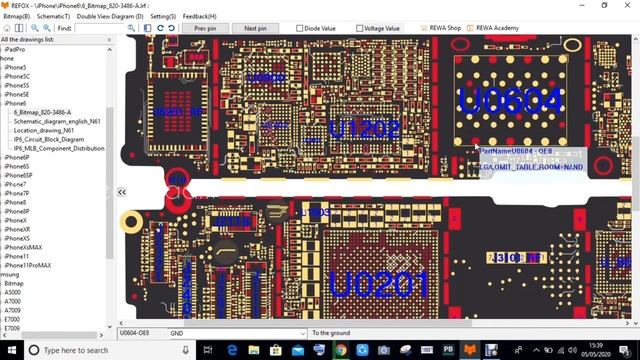Click the Next pin button

pyautogui.click(x=256, y=28)
